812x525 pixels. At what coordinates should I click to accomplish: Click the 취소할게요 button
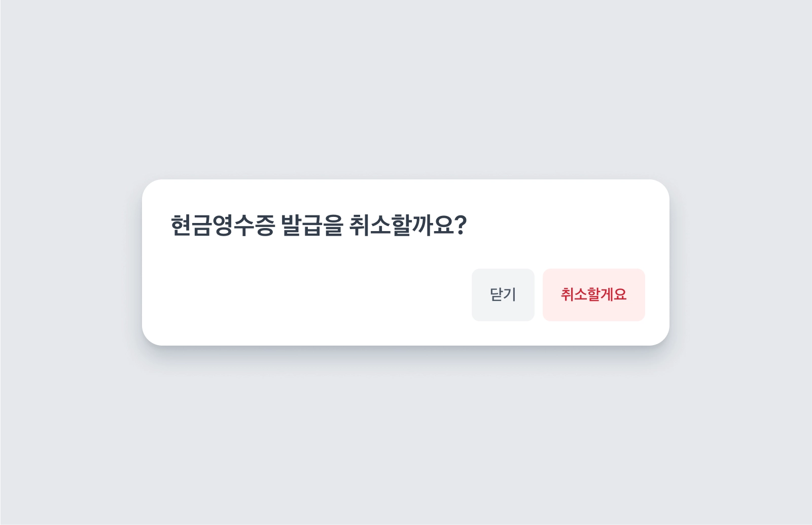click(x=593, y=295)
